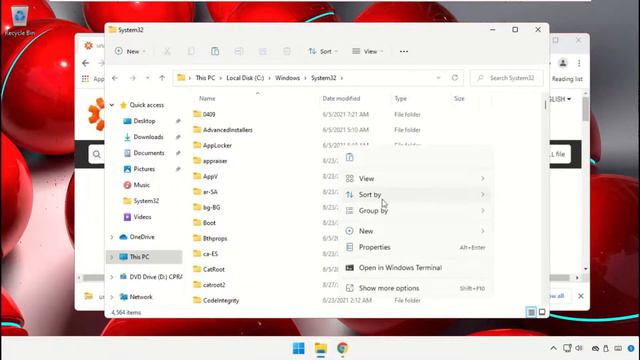Sort by Type column header

(x=400, y=98)
